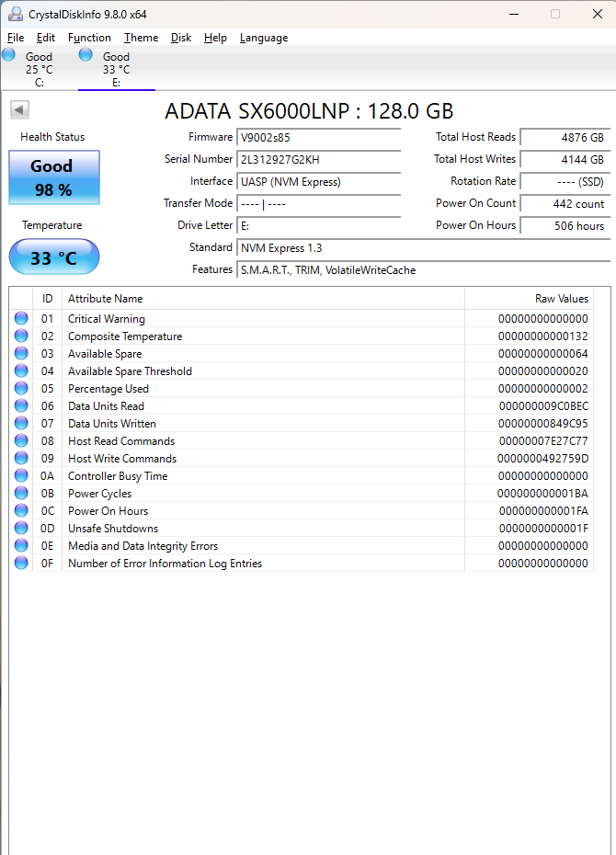Click status orb for Error Information Log Entries

(21, 562)
